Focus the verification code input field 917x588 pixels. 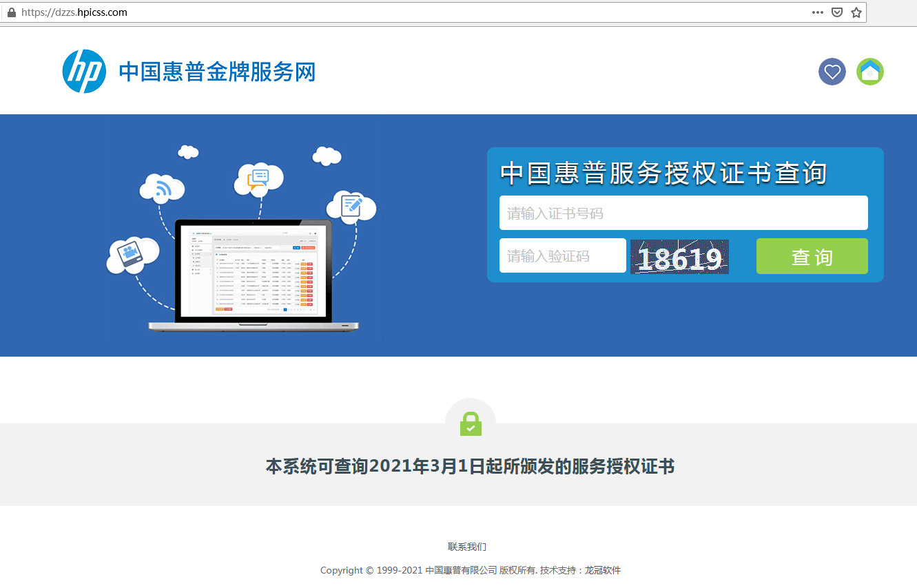point(563,255)
